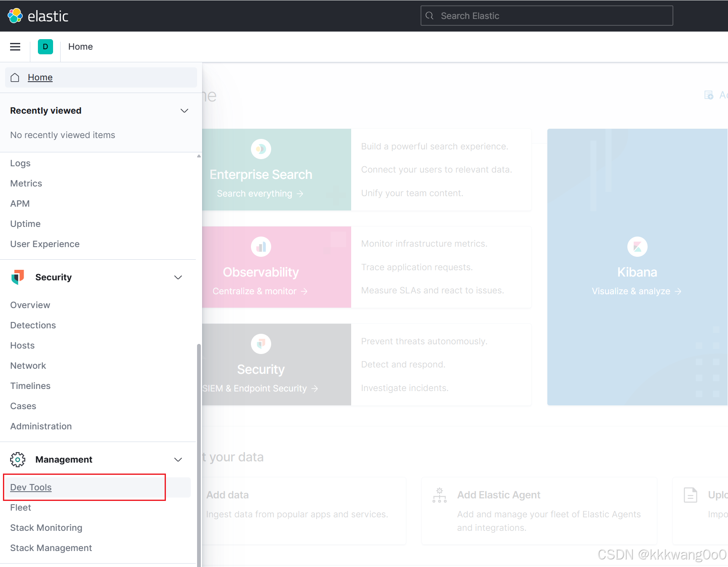Viewport: 728px width, 567px height.
Task: Collapse the Recently viewed section
Action: pyautogui.click(x=184, y=111)
